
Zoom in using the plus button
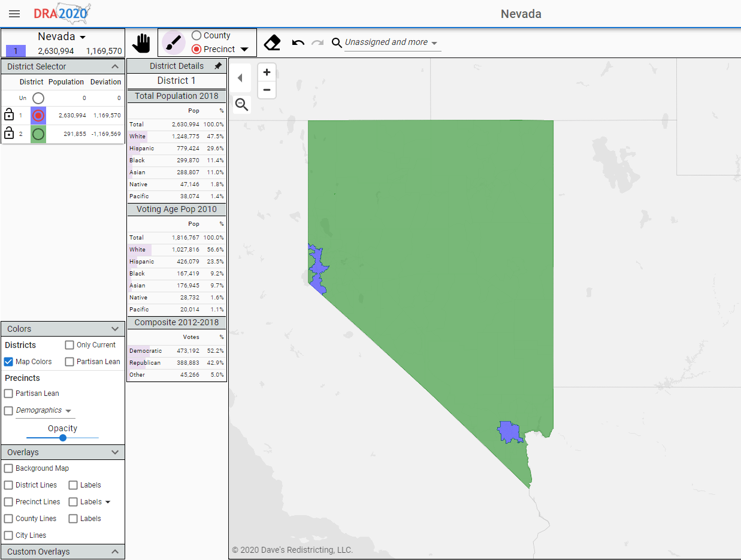click(x=266, y=72)
